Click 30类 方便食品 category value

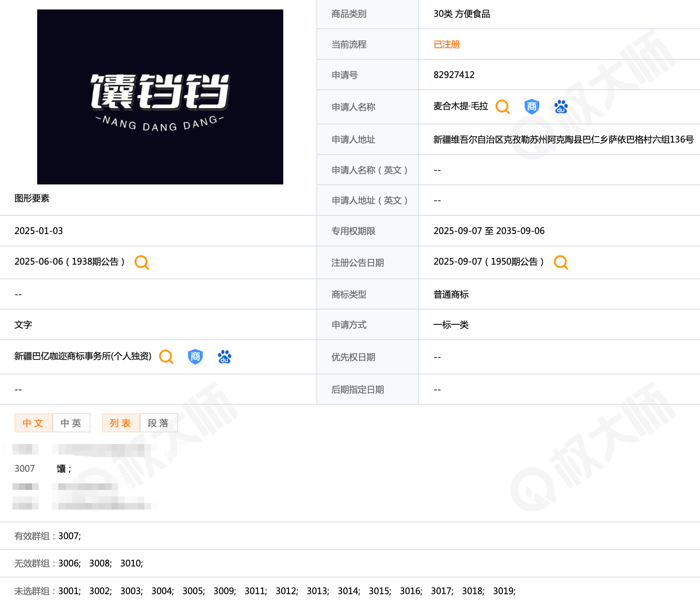pos(462,14)
